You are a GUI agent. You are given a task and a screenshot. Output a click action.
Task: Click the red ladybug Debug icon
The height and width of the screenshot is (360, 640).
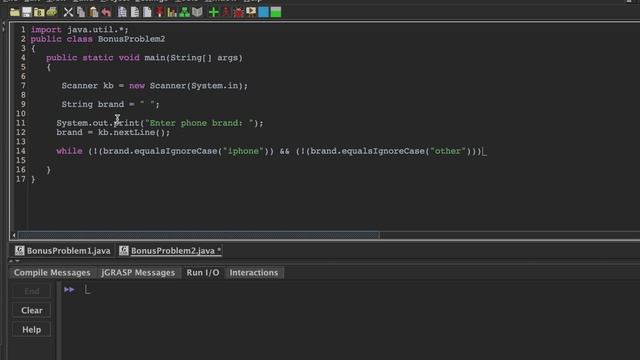click(238, 12)
